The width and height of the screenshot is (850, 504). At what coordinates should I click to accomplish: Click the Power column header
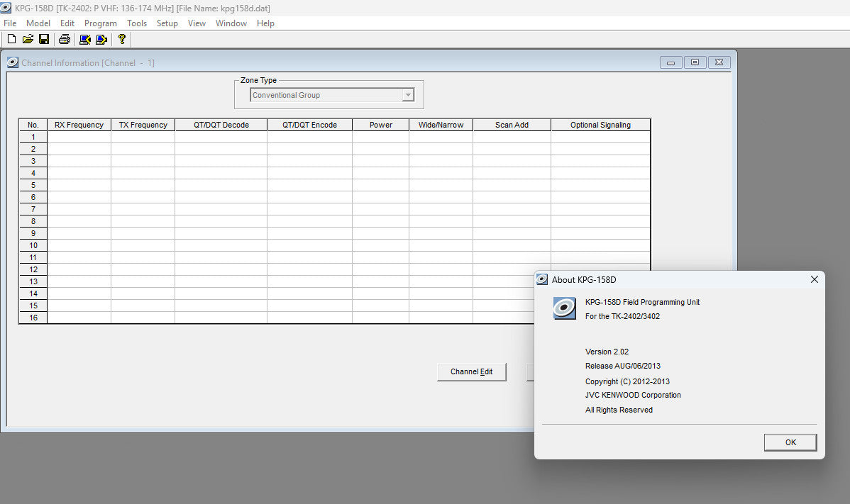click(x=380, y=125)
